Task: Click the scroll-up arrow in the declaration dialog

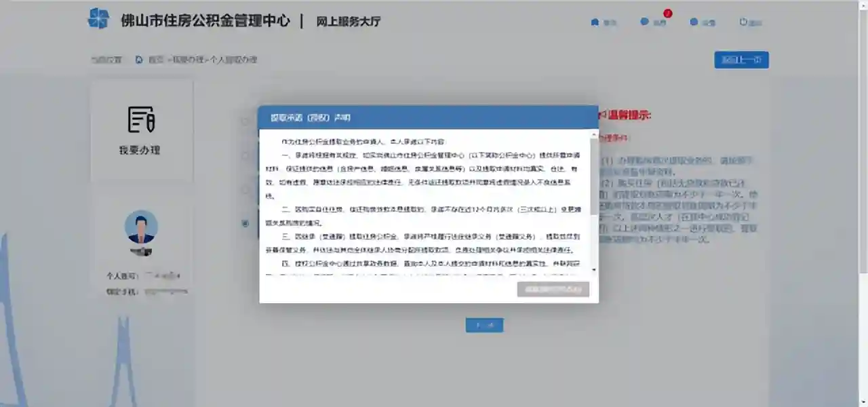Action: 594,134
